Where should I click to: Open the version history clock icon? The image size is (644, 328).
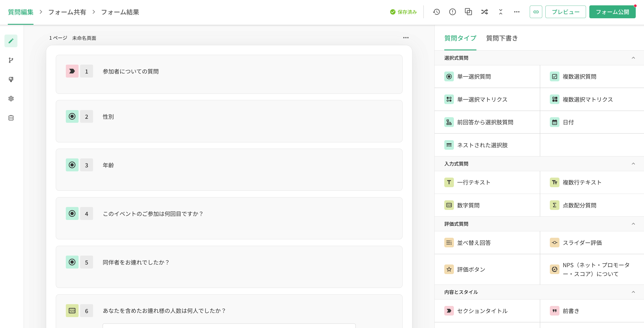click(x=436, y=12)
